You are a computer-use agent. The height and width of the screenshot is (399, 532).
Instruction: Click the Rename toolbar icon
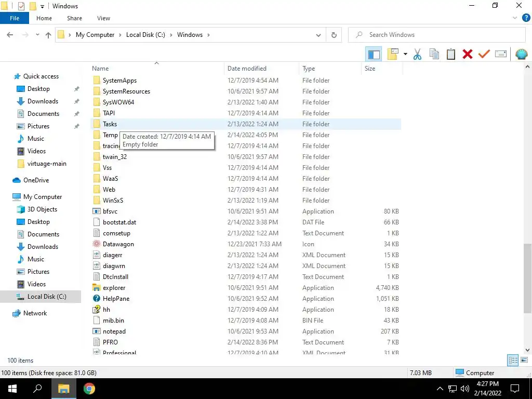[x=501, y=54]
